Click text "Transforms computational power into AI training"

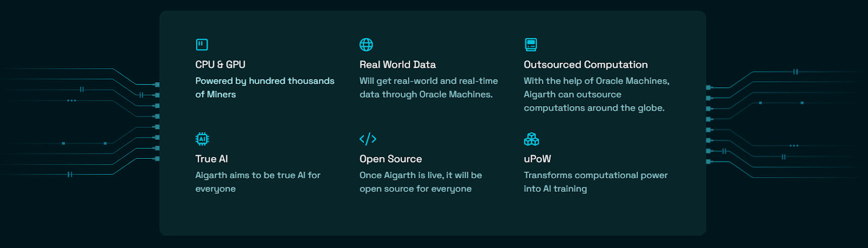596,182
